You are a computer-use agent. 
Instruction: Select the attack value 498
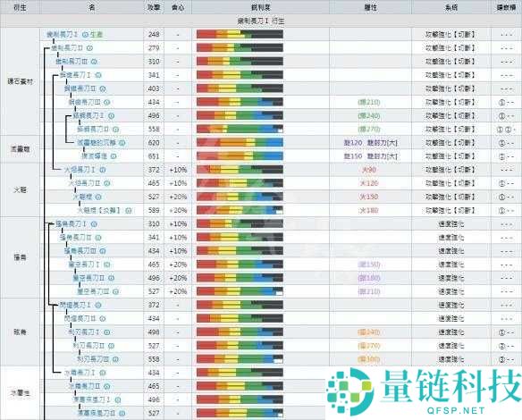click(x=154, y=332)
